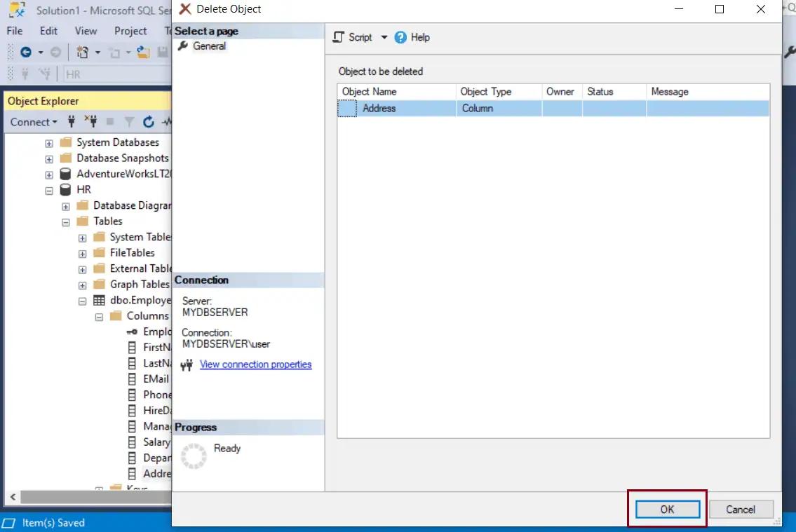The height and width of the screenshot is (532, 796).
Task: Open the Project menu
Action: coord(130,31)
